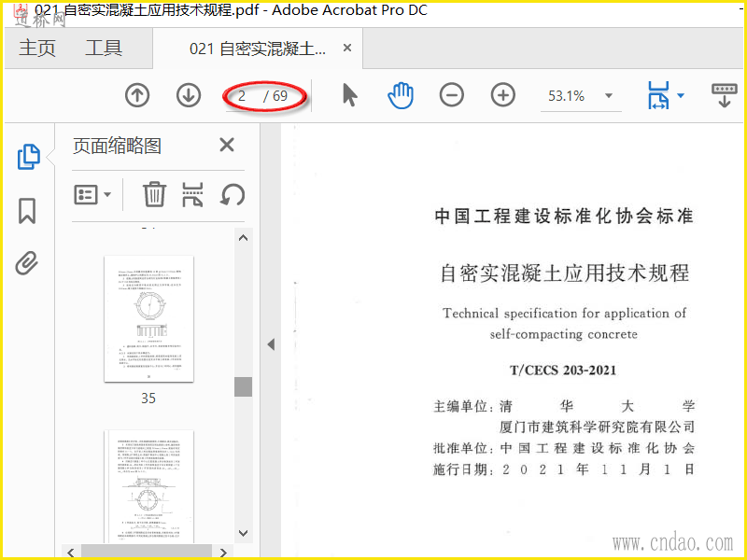
Task: Click the 'Technical specification for application of' subtitle
Action: tap(564, 313)
